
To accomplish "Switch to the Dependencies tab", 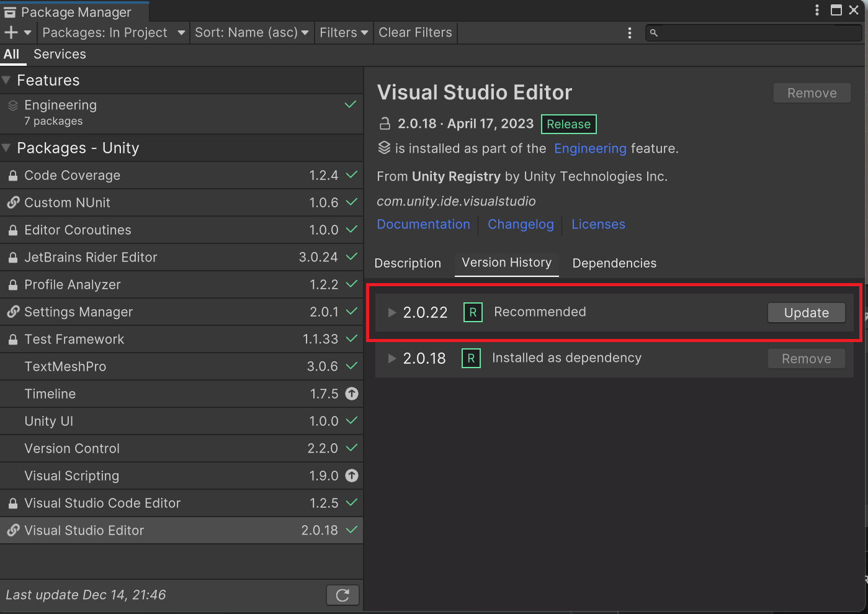I will click(x=614, y=263).
